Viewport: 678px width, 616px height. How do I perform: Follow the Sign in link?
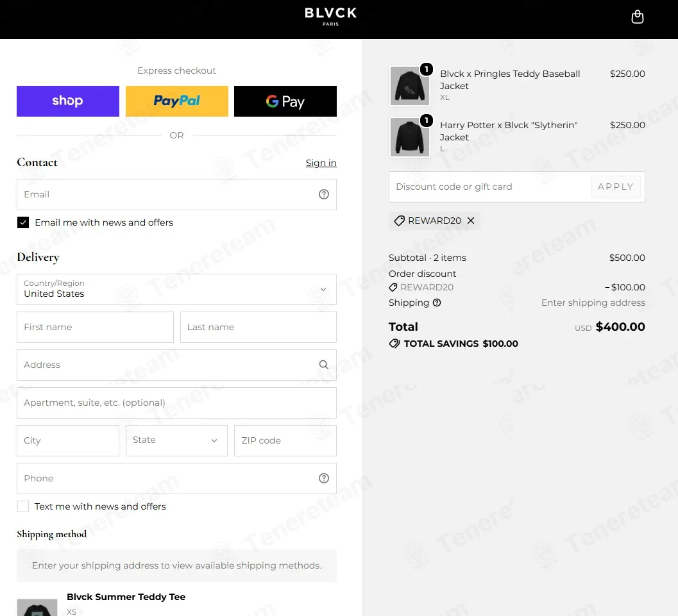(x=321, y=163)
